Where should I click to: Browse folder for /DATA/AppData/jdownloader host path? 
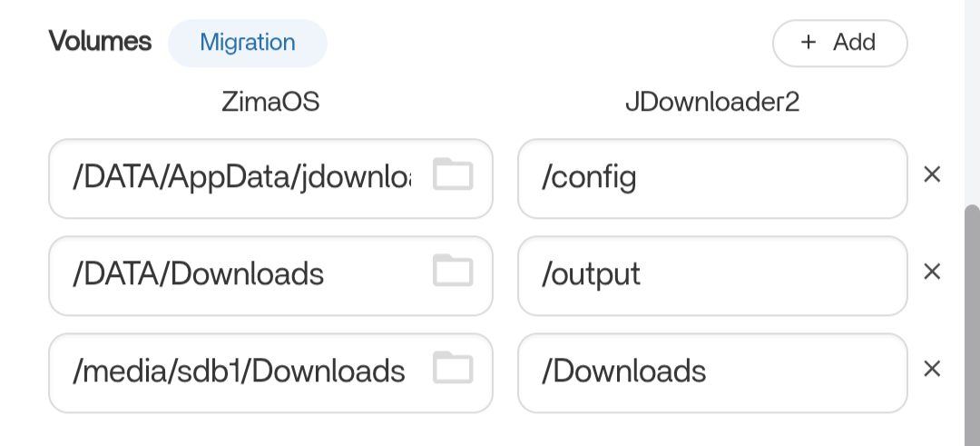pos(453,174)
